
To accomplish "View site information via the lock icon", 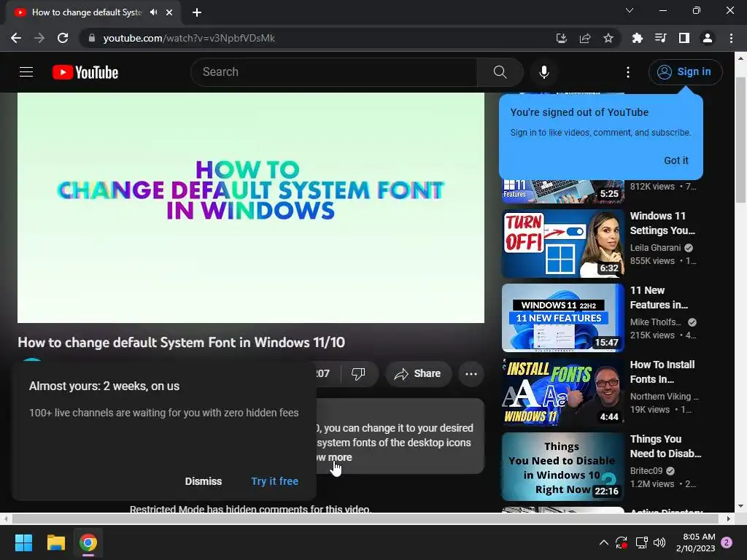I will pyautogui.click(x=92, y=38).
